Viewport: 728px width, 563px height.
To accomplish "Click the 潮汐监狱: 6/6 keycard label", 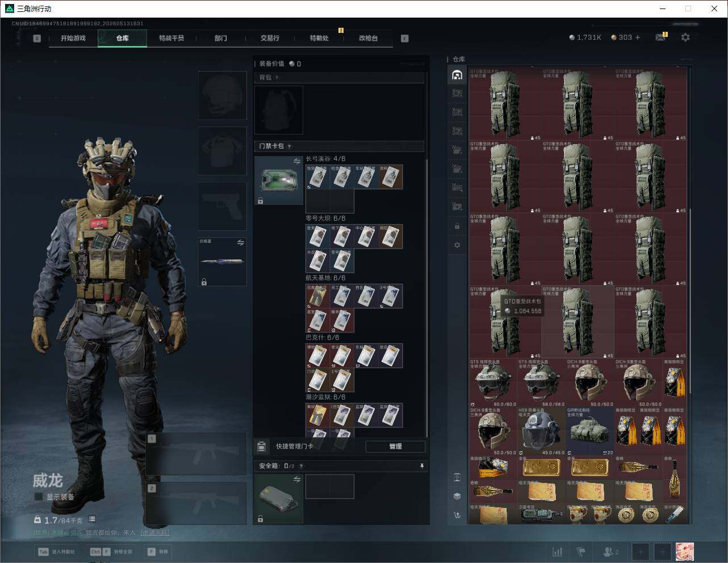I will point(325,397).
